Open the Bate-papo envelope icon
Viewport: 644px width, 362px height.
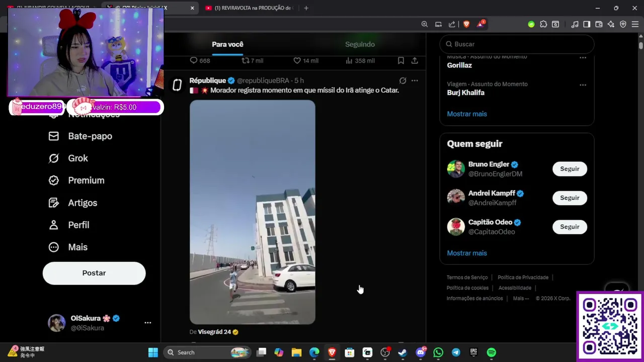click(53, 136)
